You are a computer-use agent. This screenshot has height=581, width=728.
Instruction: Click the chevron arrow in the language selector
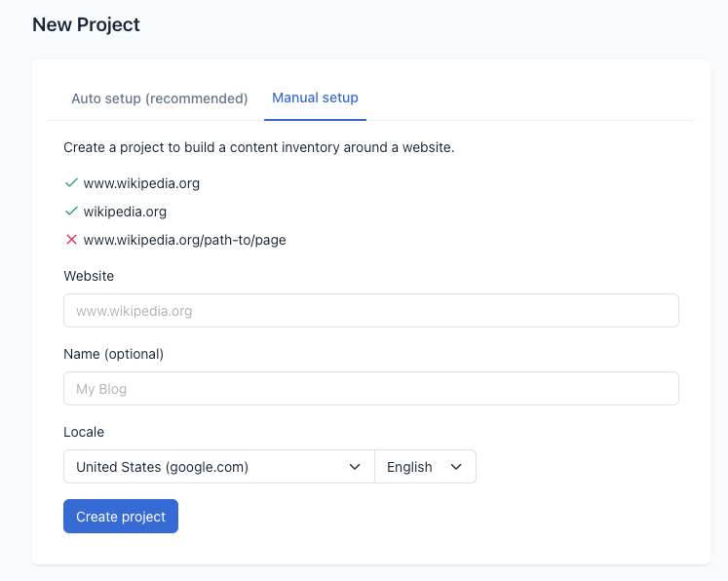coord(456,467)
